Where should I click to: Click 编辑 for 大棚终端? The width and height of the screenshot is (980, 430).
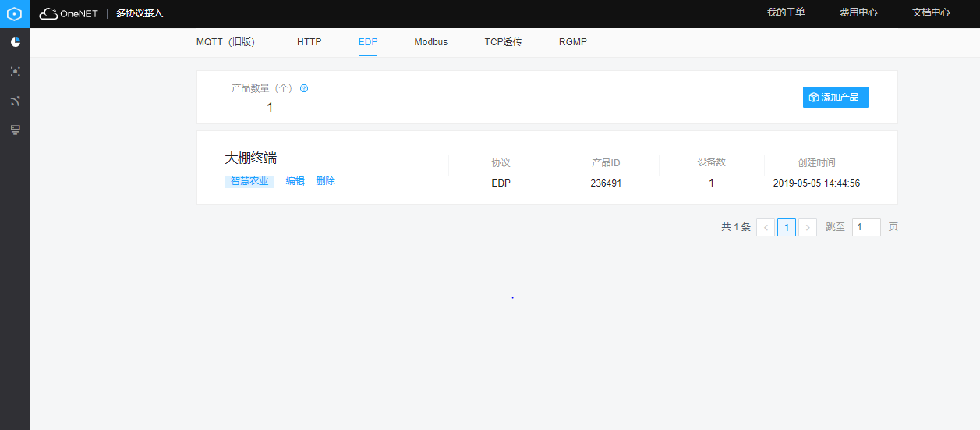coord(295,181)
